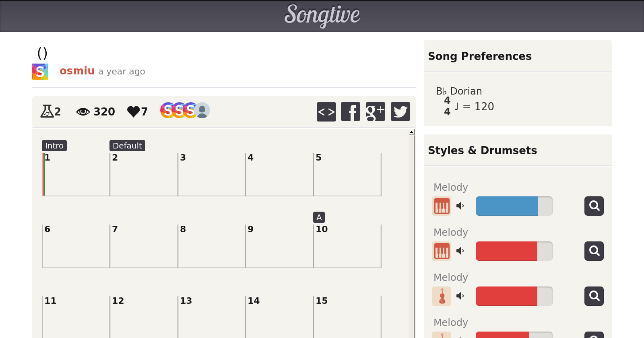Mute the third Melody track speaker
644x338 pixels.
pos(460,296)
